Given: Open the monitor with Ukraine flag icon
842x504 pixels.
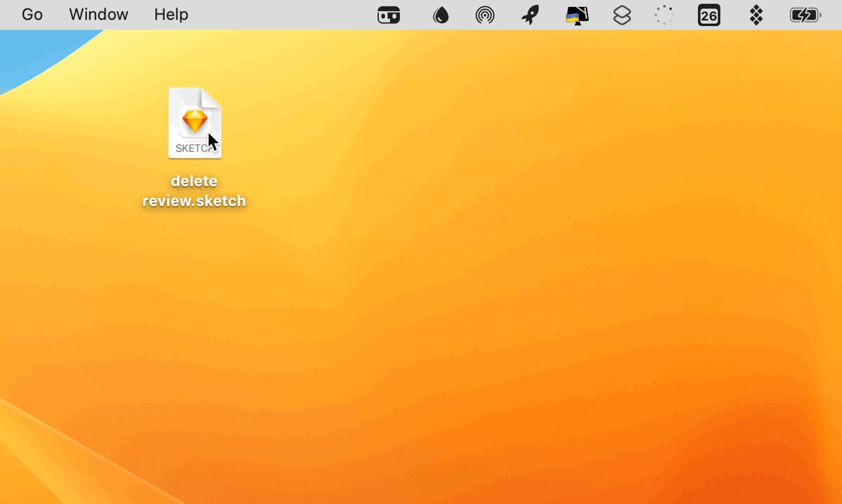Looking at the screenshot, I should click(577, 15).
